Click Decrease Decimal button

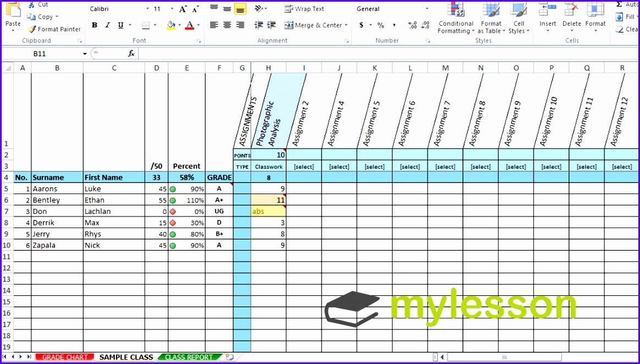[426, 25]
